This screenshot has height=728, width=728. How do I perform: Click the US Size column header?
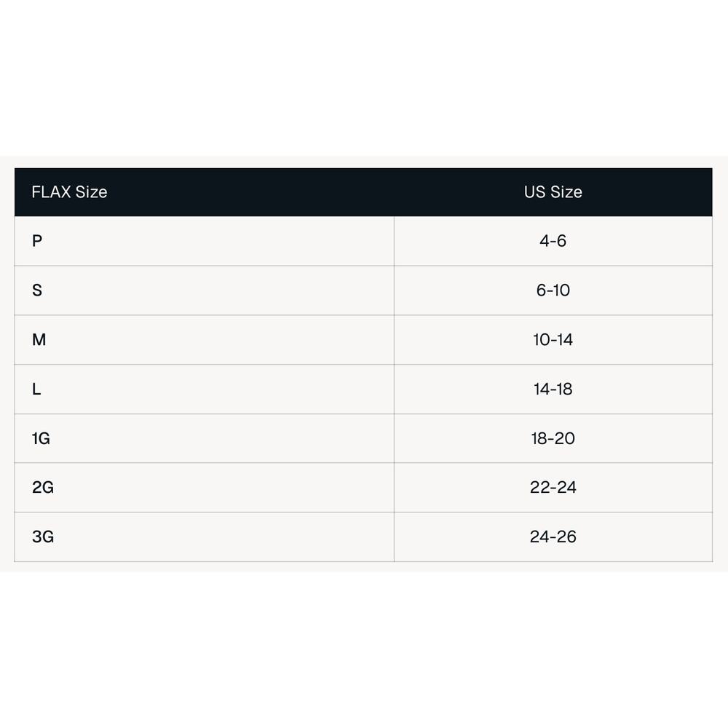[x=553, y=191]
